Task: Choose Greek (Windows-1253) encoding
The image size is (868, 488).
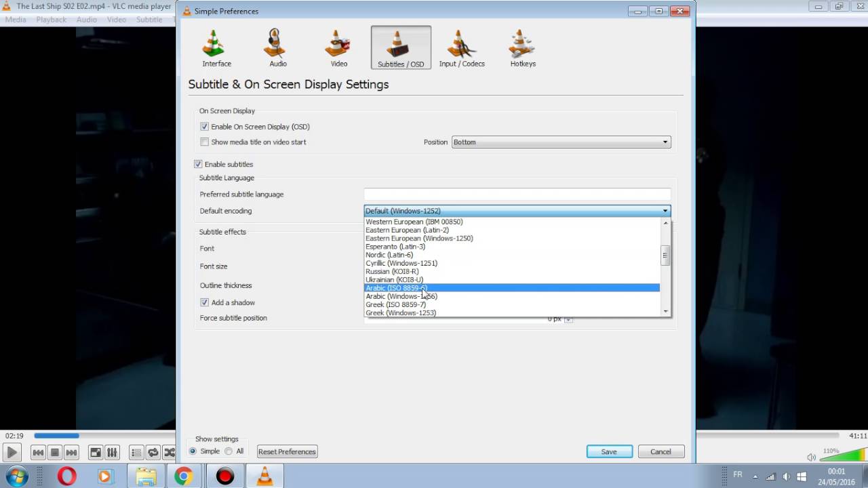Action: (x=512, y=312)
